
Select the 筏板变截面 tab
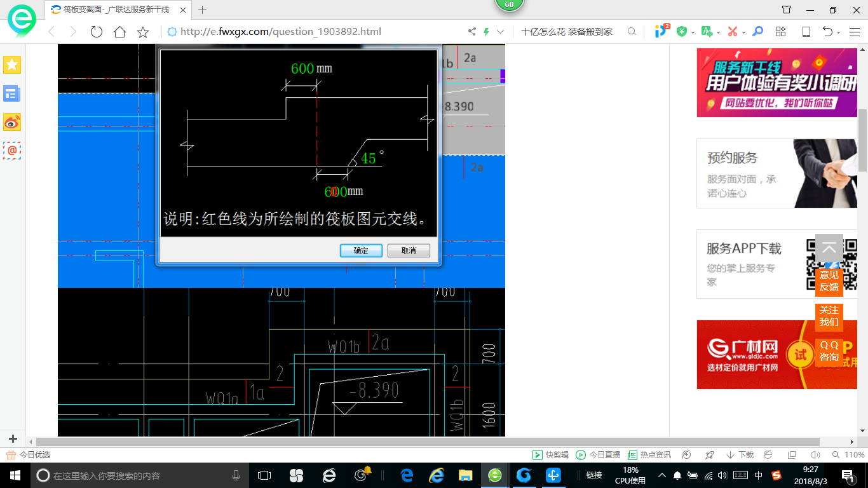click(x=118, y=10)
